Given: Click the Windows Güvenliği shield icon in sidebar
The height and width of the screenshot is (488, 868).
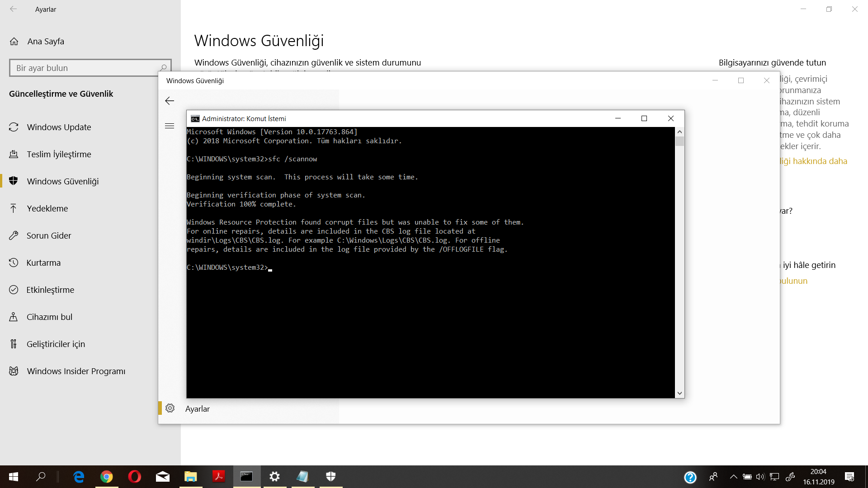Looking at the screenshot, I should point(14,181).
